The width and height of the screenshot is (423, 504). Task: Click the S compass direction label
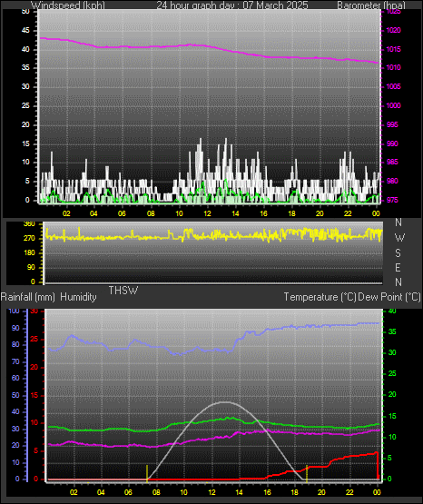[x=398, y=253]
